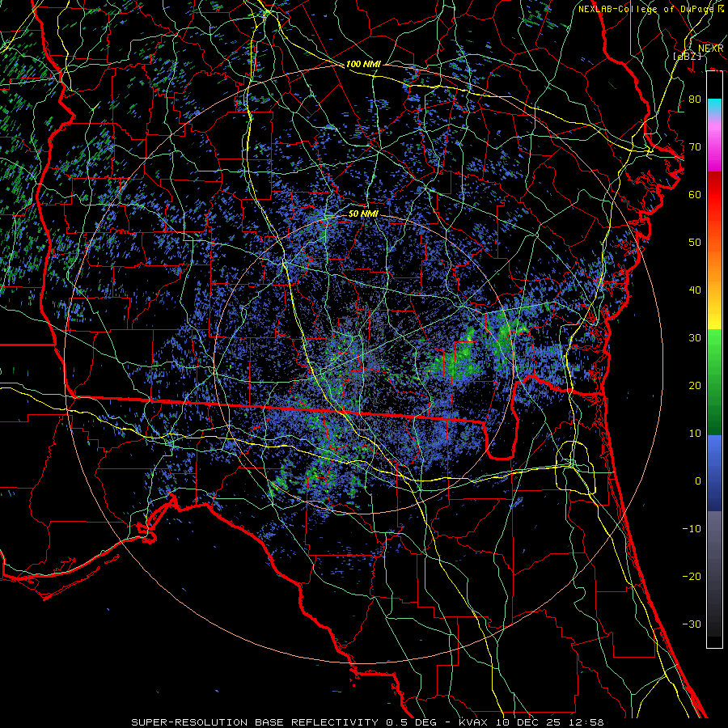This screenshot has width=728, height=728.
Task: Click the 80 value on the dBZ scale
Action: pos(695,99)
